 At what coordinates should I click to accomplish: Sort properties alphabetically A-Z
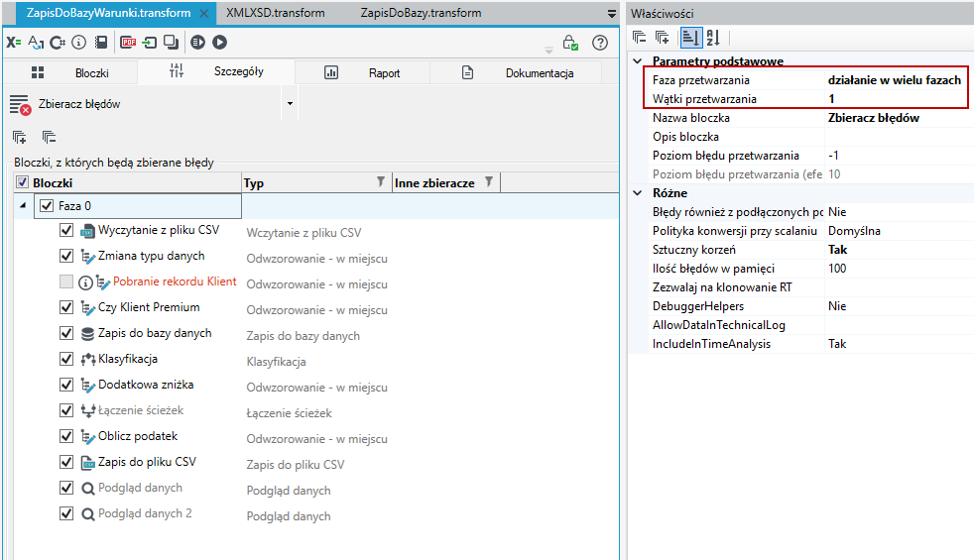[x=713, y=38]
